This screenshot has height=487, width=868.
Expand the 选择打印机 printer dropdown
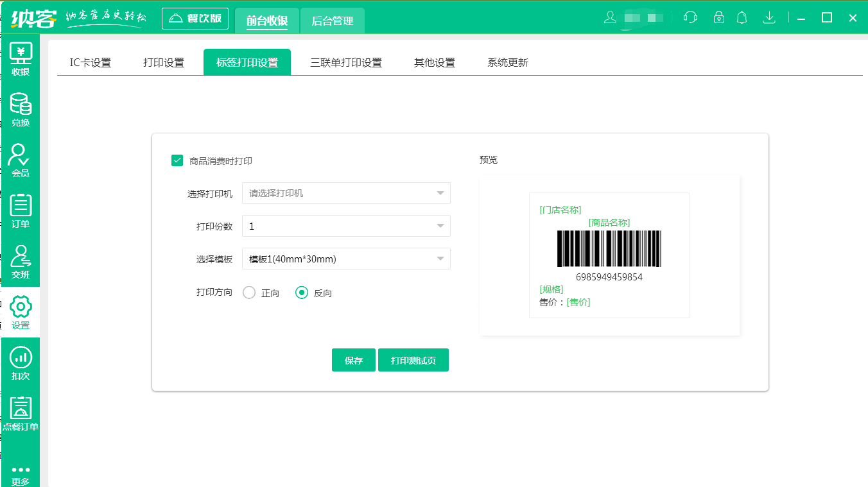346,193
